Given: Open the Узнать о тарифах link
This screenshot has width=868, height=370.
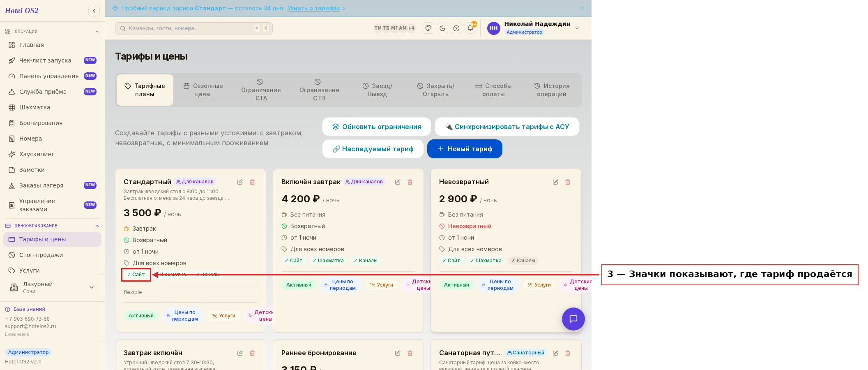Looking at the screenshot, I should pyautogui.click(x=313, y=8).
